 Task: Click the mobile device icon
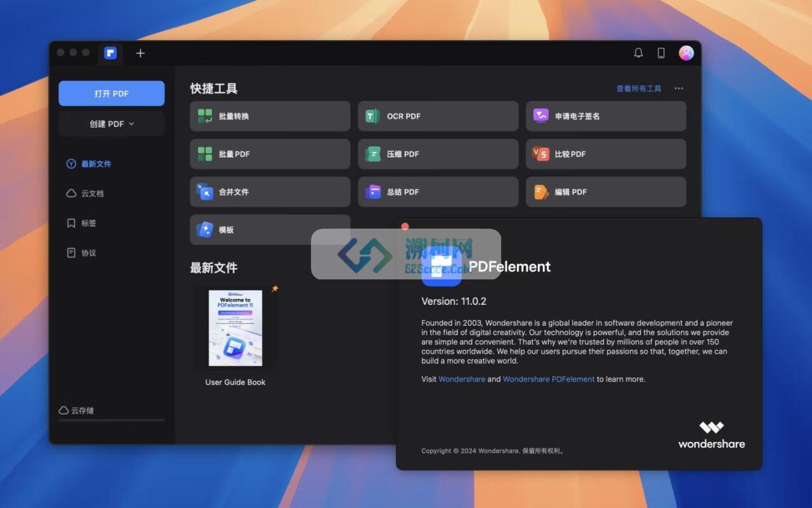coord(661,53)
